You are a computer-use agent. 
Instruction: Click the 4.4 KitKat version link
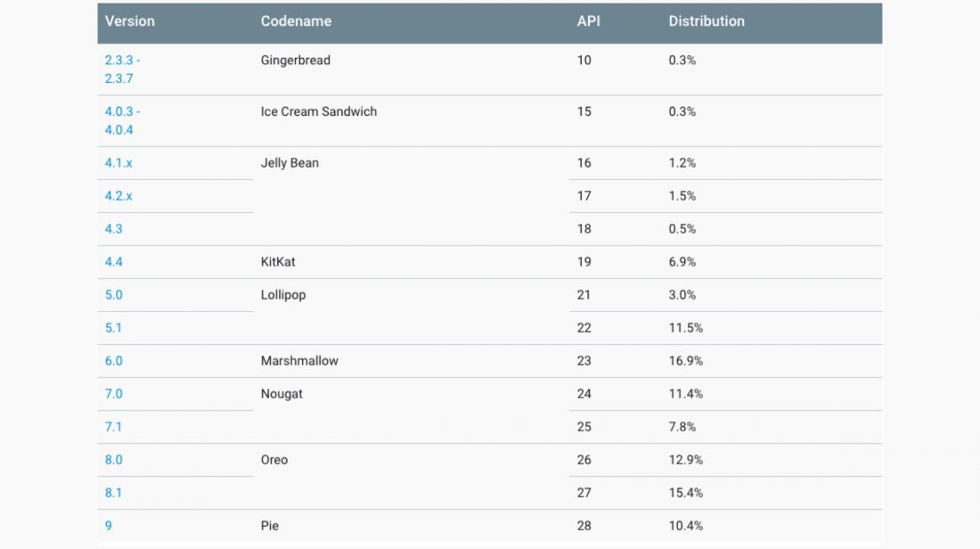click(x=114, y=262)
